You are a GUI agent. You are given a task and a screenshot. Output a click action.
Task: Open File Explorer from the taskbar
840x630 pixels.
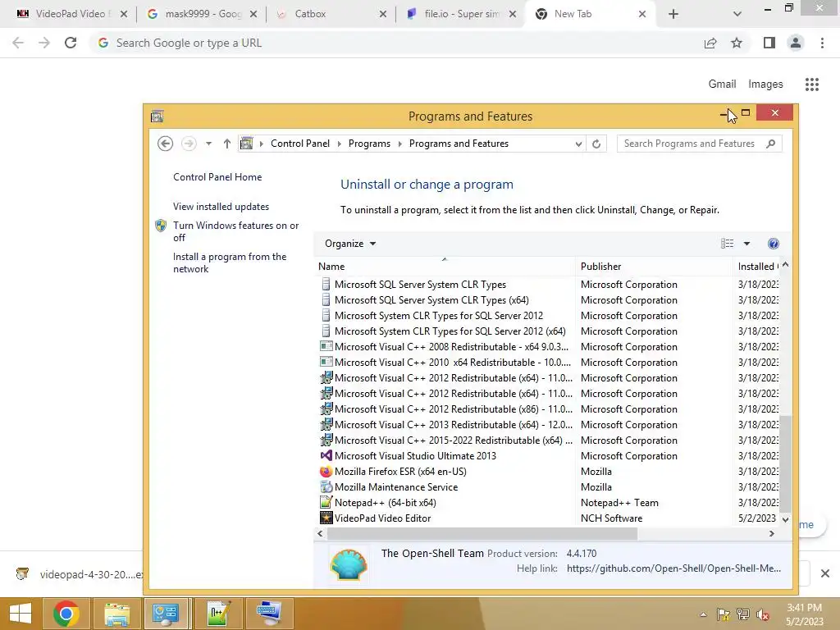point(116,614)
